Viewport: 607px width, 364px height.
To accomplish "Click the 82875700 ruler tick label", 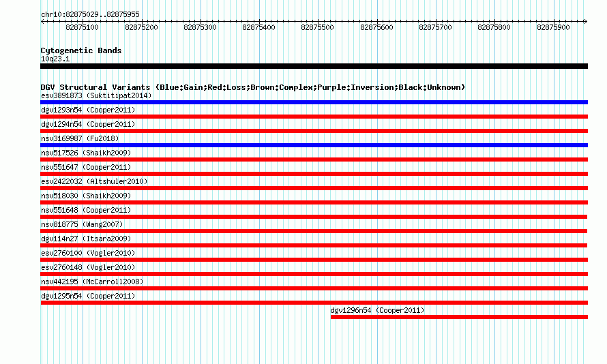I will (436, 27).
